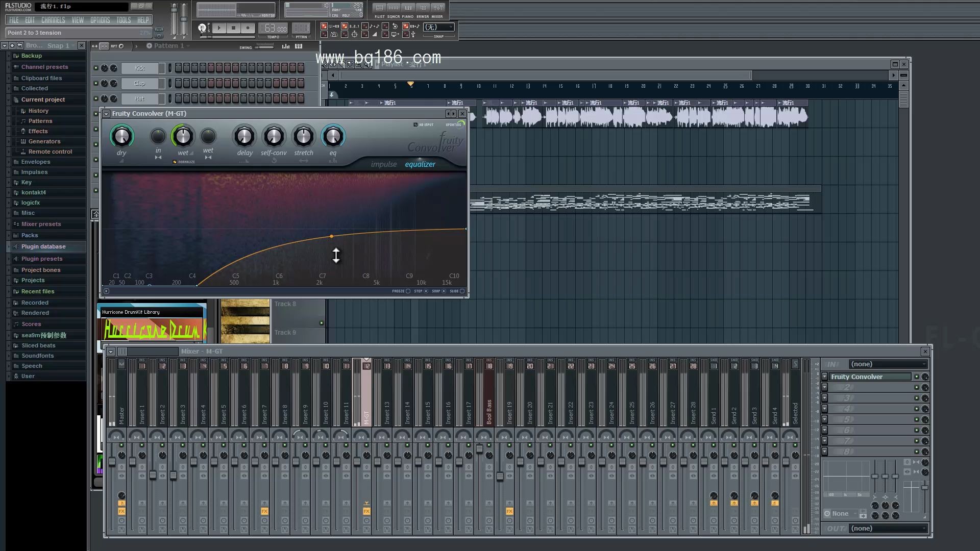Open effect slot 2 dropdown arrow
This screenshot has width=980, height=551.
tap(824, 388)
